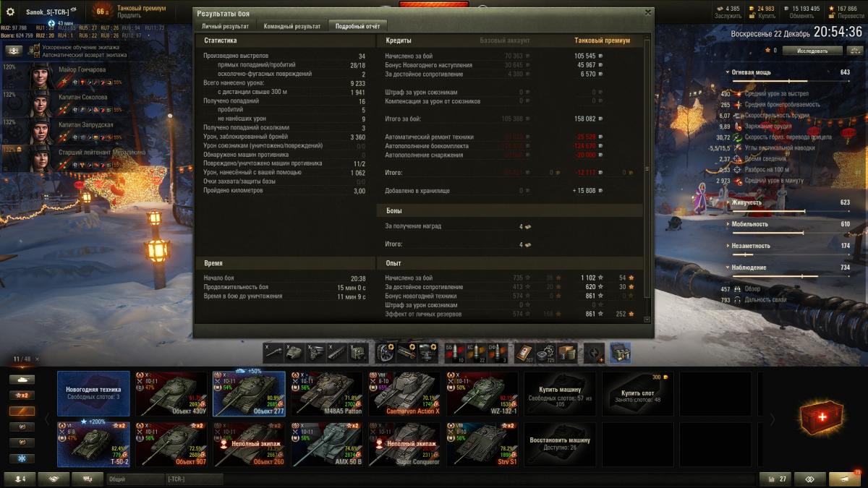Switch to Личный результат tab
This screenshot has height=488, width=868.
click(x=224, y=26)
